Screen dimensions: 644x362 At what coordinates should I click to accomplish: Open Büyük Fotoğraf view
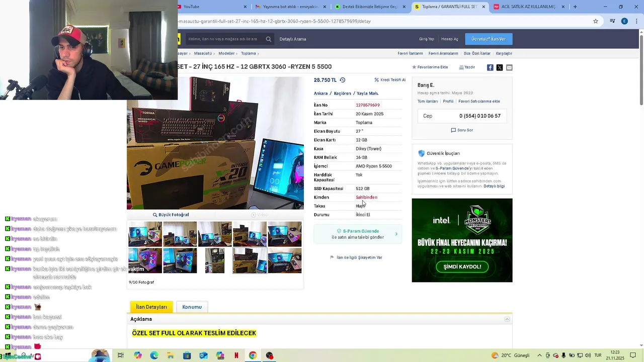pos(171,215)
